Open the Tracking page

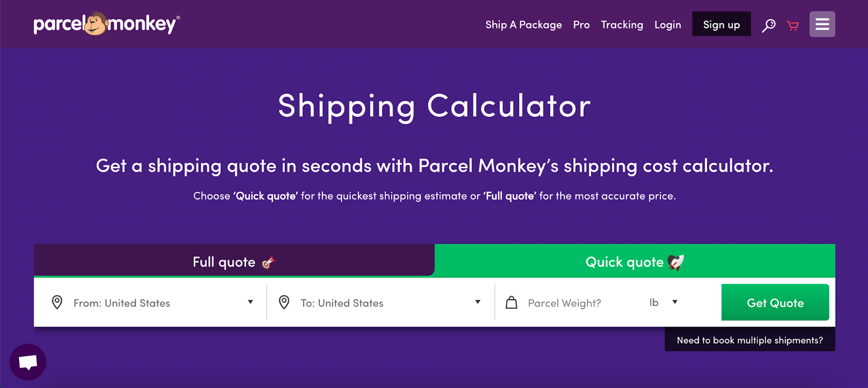622,24
